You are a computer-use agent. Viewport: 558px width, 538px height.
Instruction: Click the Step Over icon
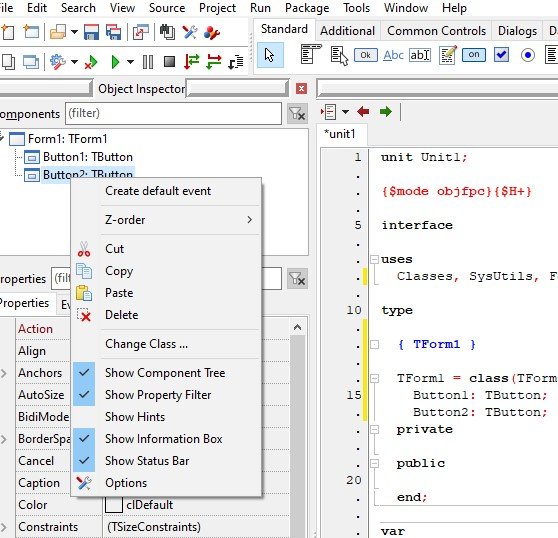(214, 62)
